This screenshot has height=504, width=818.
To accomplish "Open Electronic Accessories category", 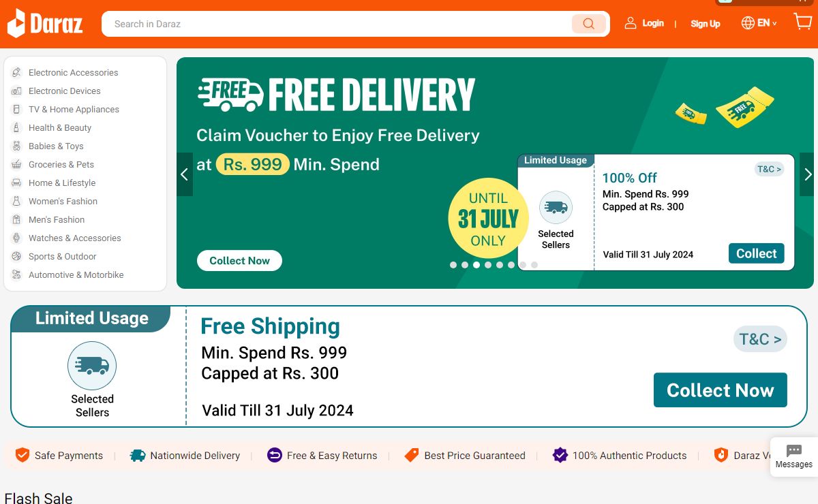I will 73,73.
